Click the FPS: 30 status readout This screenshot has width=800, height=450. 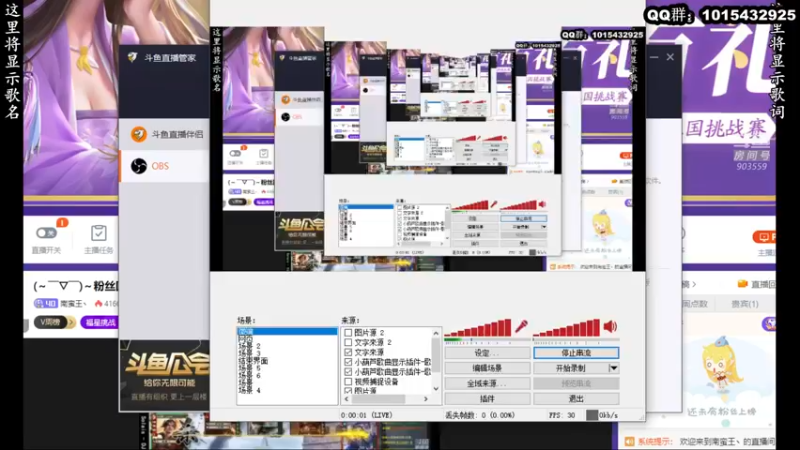click(x=562, y=415)
